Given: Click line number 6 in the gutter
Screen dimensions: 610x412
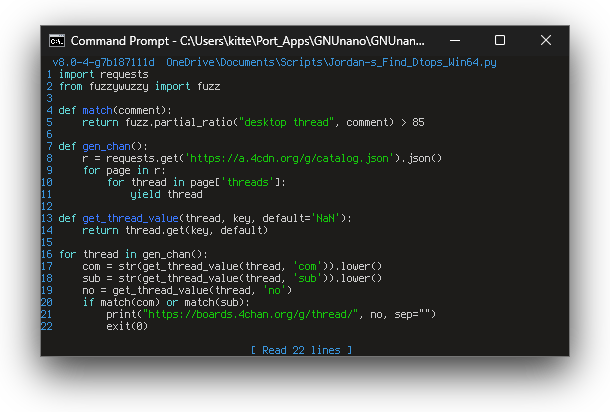Looking at the screenshot, I should tap(49, 135).
